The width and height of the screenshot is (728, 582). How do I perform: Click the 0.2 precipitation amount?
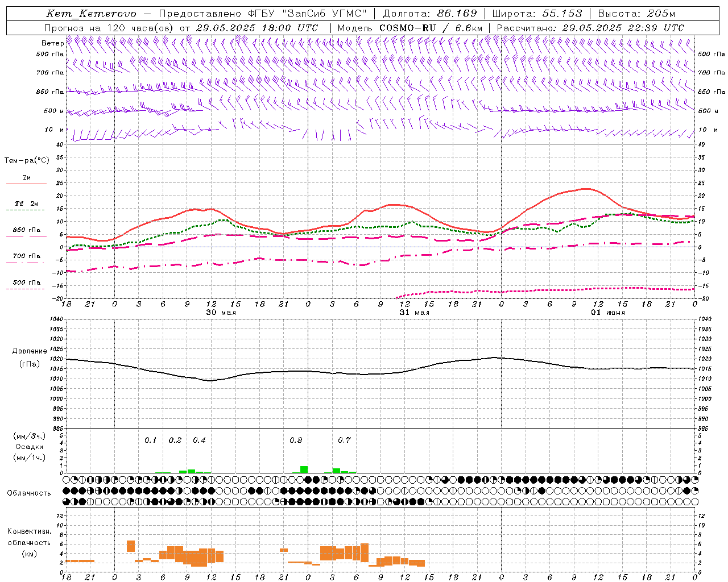(175, 440)
